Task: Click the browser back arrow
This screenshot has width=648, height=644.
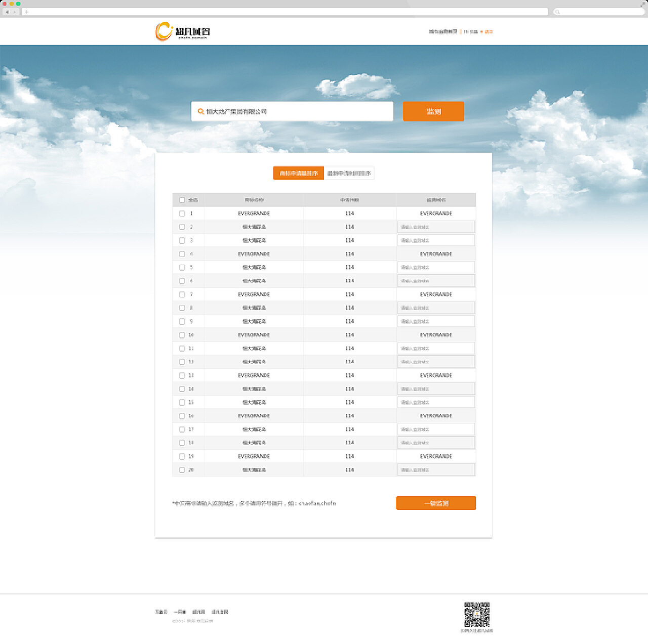Action: coord(7,12)
